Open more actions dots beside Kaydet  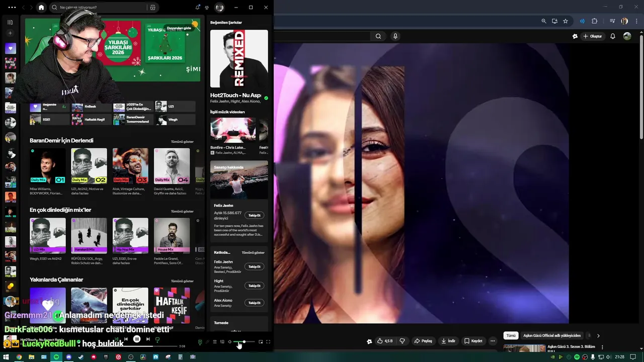point(493,341)
